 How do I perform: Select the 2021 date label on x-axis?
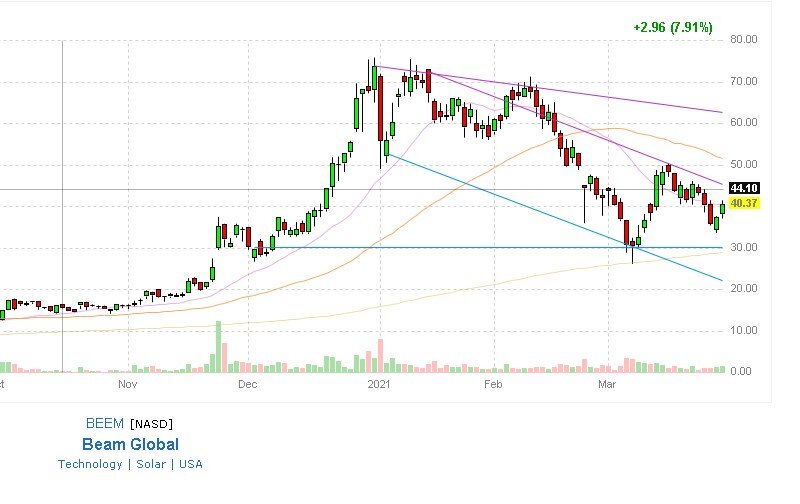pyautogui.click(x=379, y=384)
